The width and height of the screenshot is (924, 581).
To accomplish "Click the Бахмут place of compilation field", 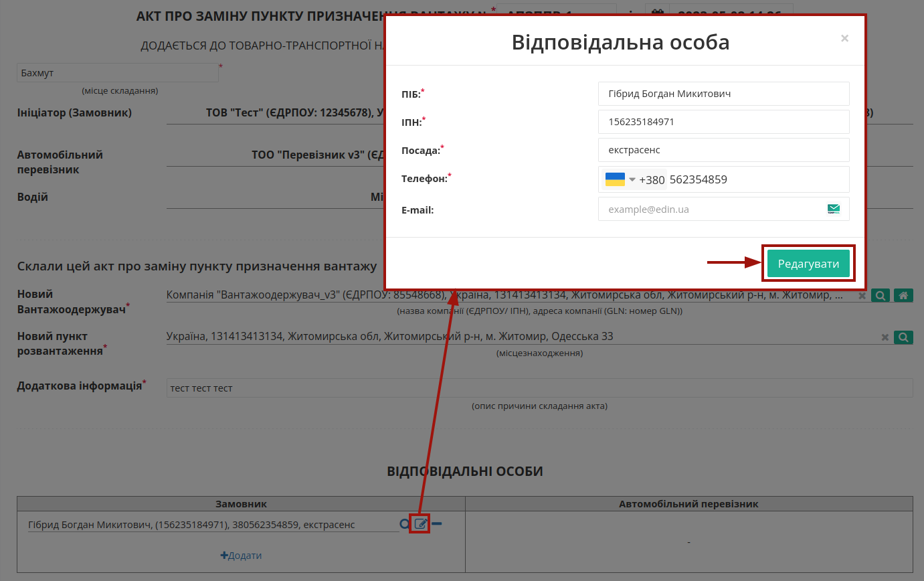I will click(x=118, y=72).
